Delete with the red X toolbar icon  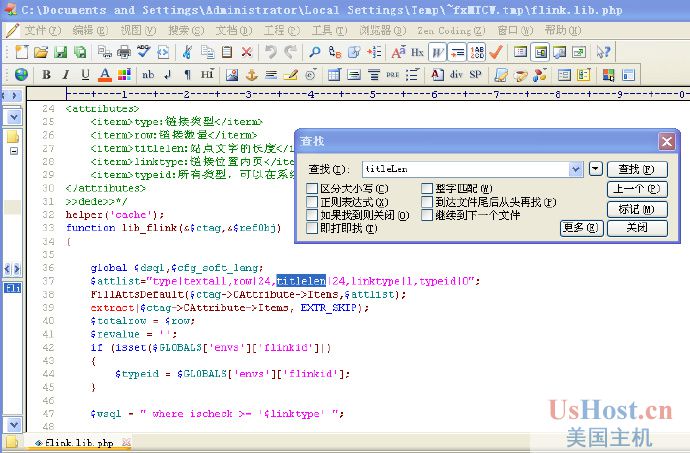[x=246, y=52]
